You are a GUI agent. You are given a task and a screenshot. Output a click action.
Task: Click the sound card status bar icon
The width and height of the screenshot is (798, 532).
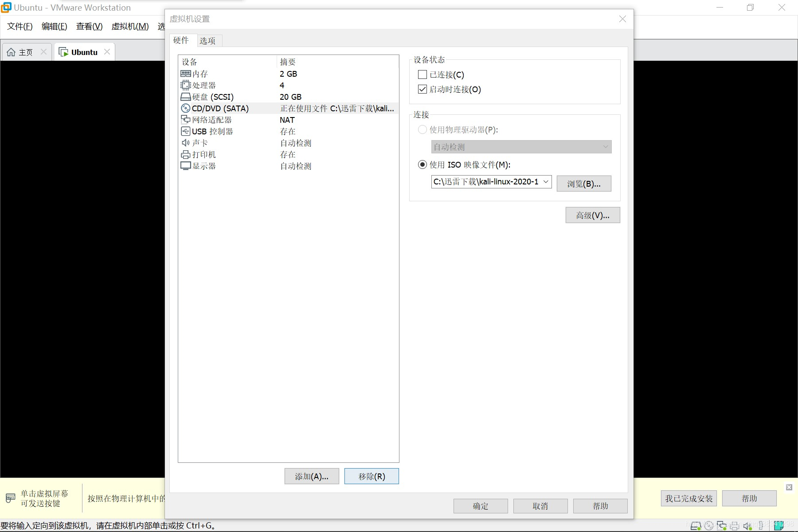tap(748, 526)
